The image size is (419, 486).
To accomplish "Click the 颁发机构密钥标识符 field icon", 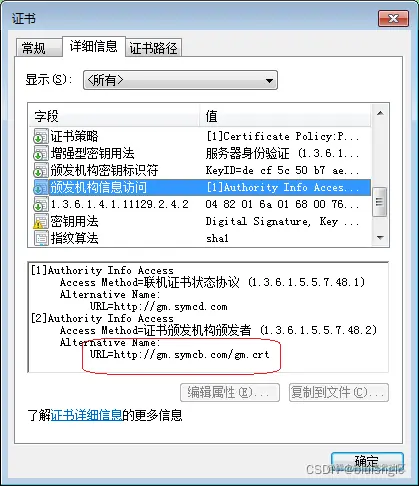I will point(41,170).
